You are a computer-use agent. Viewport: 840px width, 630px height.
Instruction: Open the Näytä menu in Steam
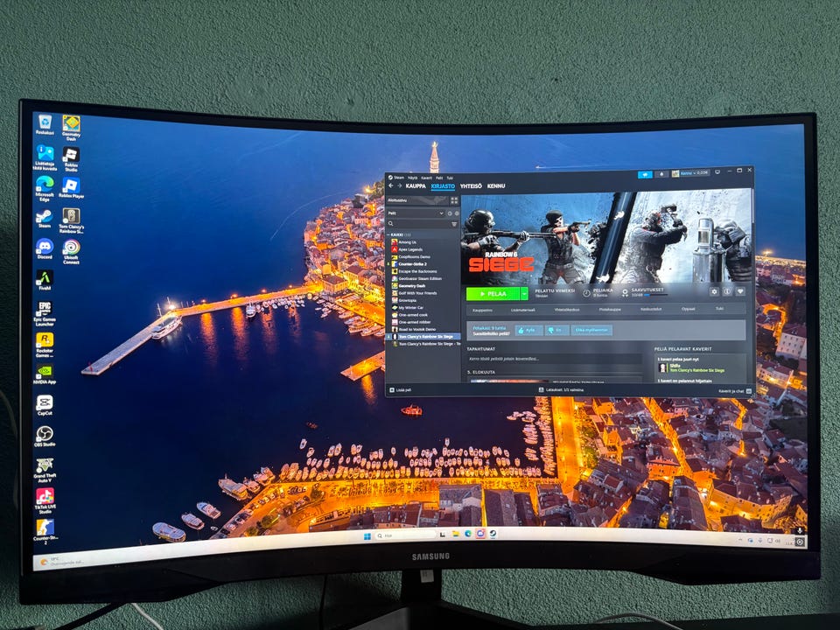412,178
